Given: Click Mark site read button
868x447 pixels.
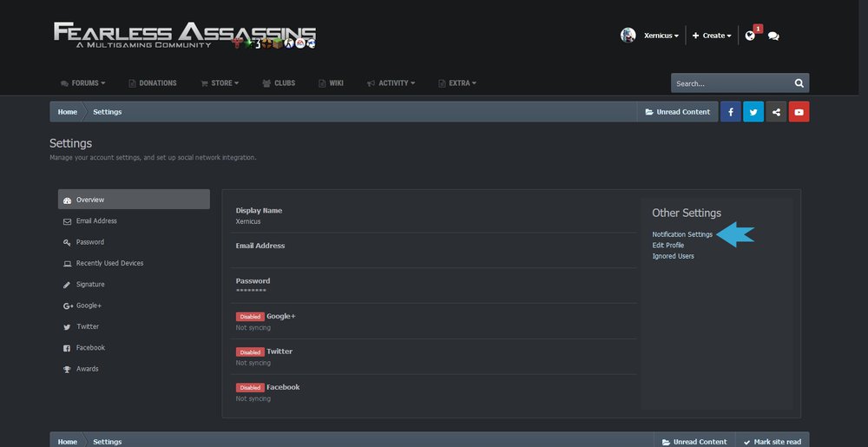Looking at the screenshot, I should click(773, 442).
